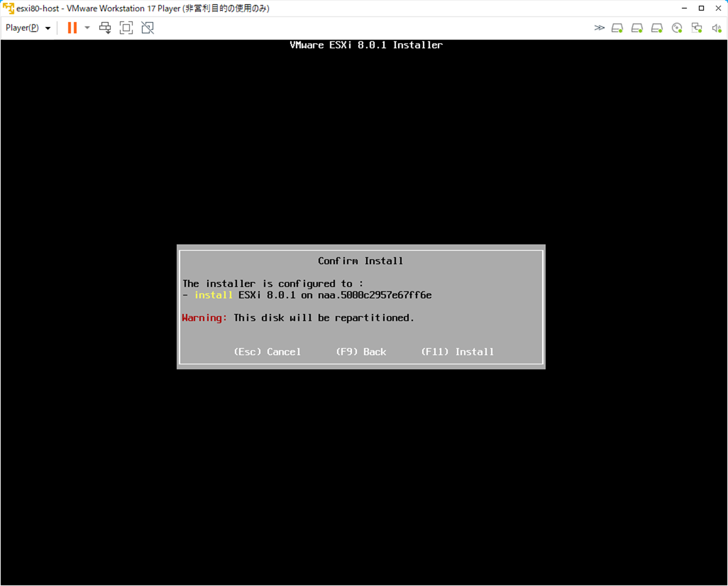Click the (Esc) Cancel option
Screen dimensions: 728x586
point(267,352)
